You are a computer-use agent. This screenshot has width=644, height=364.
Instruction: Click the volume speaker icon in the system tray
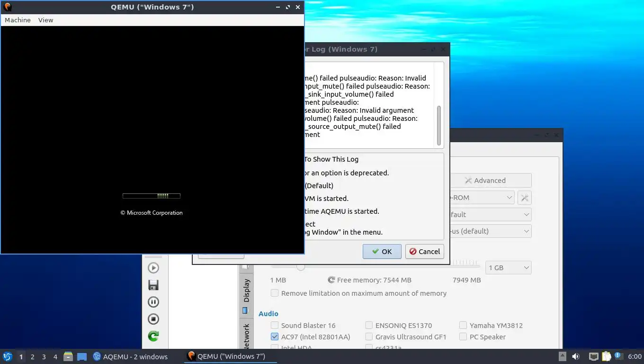[x=576, y=356]
